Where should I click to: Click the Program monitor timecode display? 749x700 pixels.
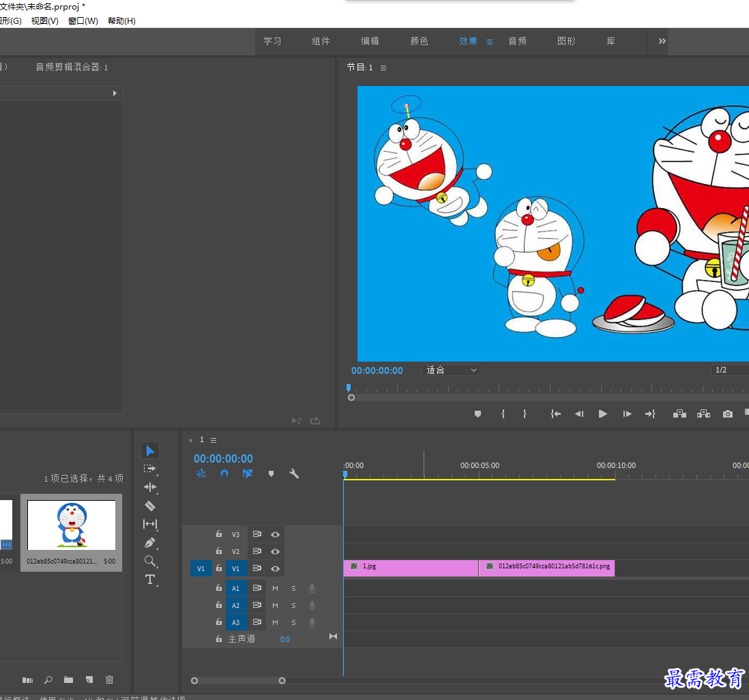coord(377,370)
